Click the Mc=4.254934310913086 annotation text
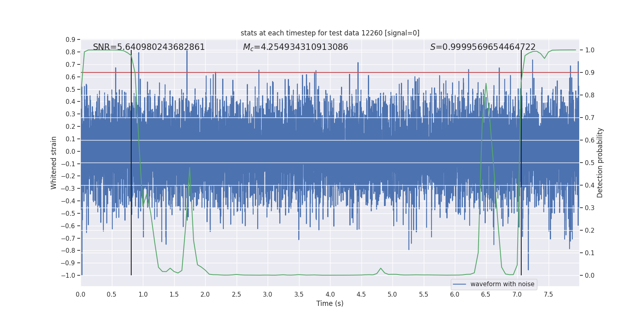 click(x=295, y=47)
